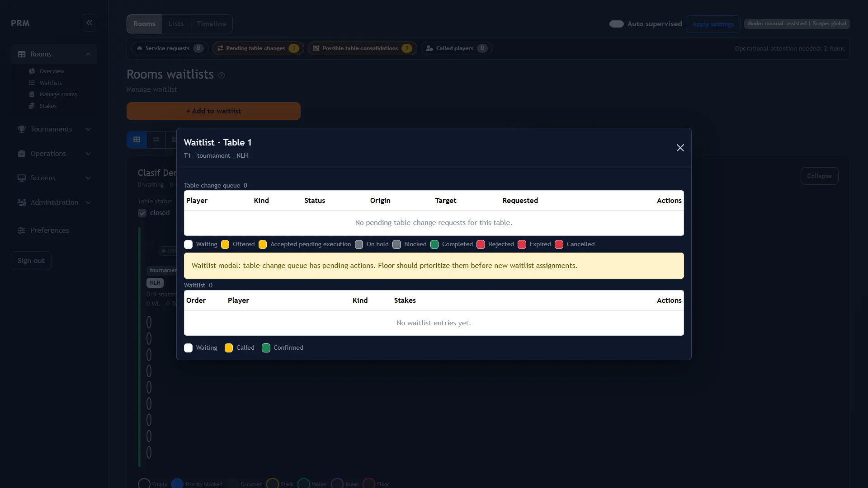Collapse the sidebar with double-chevron icon
Viewport: 868px width, 488px height.
(x=90, y=23)
